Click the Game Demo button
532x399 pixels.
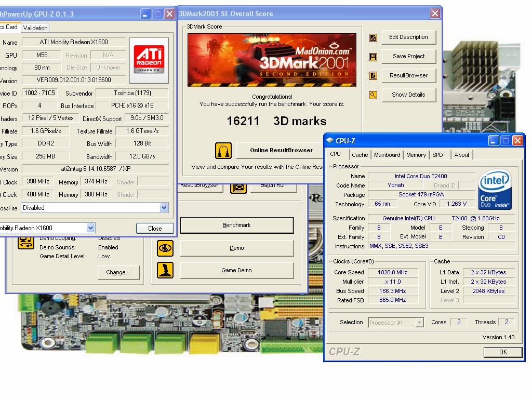tap(236, 270)
